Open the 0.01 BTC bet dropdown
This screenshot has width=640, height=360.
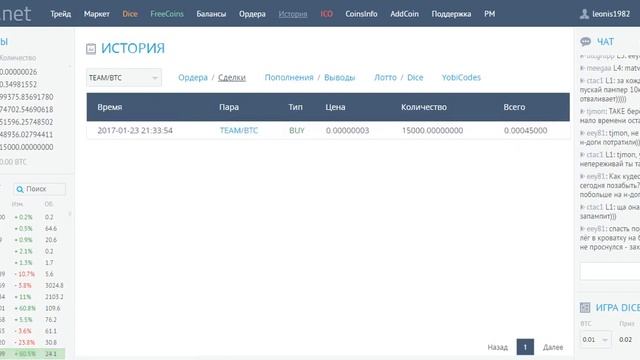click(x=596, y=340)
